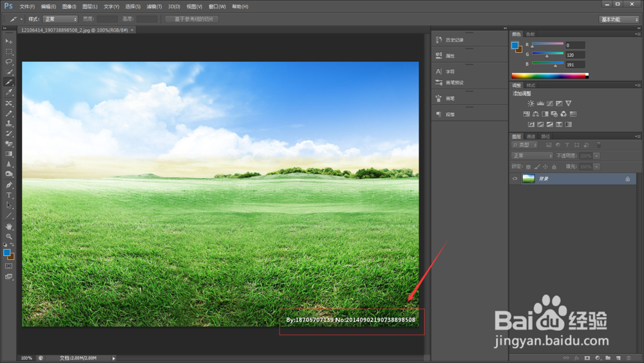Image resolution: width=644 pixels, height=363 pixels.
Task: Select the Horizontal Type tool
Action: [x=8, y=195]
